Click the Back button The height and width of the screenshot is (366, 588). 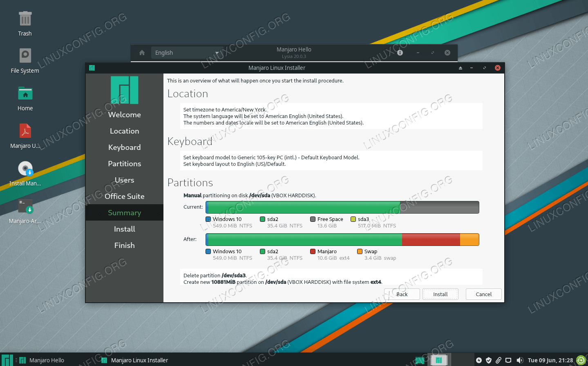[x=402, y=294]
